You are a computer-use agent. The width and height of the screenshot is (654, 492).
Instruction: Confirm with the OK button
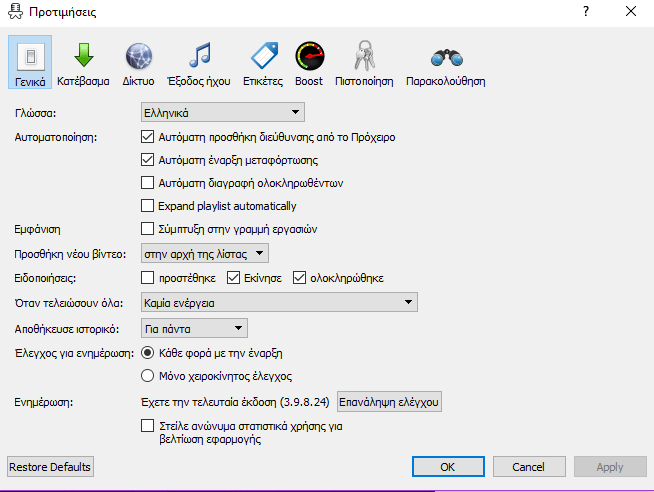click(x=448, y=467)
